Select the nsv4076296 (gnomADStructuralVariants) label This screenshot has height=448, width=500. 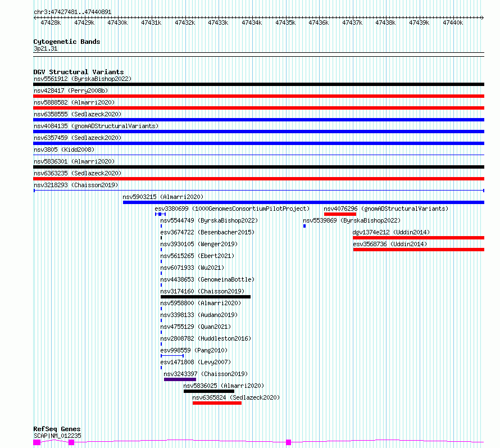pyautogui.click(x=386, y=209)
